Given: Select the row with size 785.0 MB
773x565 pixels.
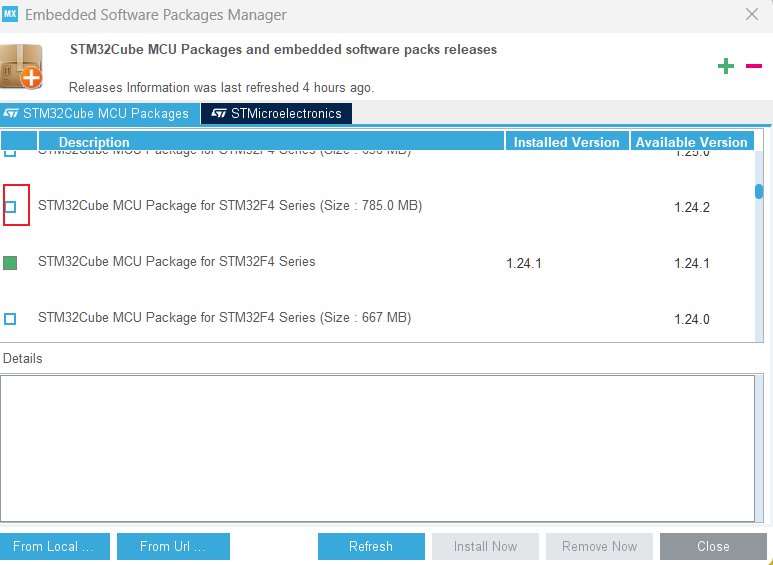Looking at the screenshot, I should point(377,206).
